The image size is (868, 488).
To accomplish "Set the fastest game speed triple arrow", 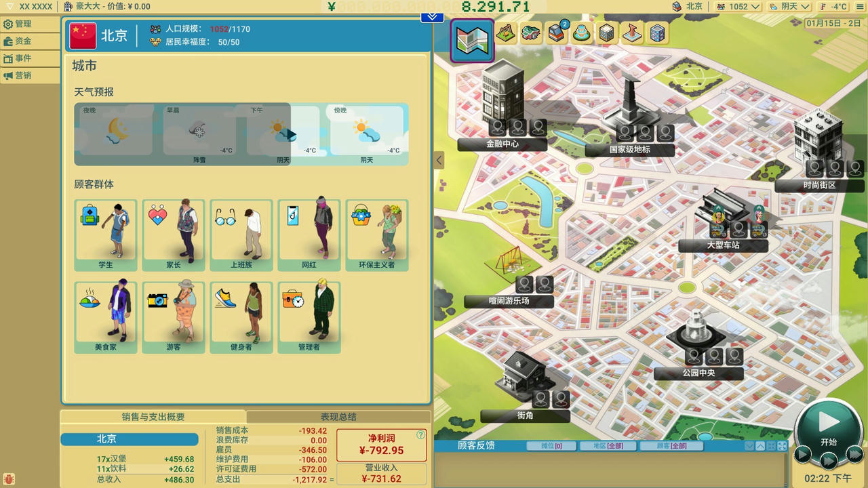I will 854,454.
